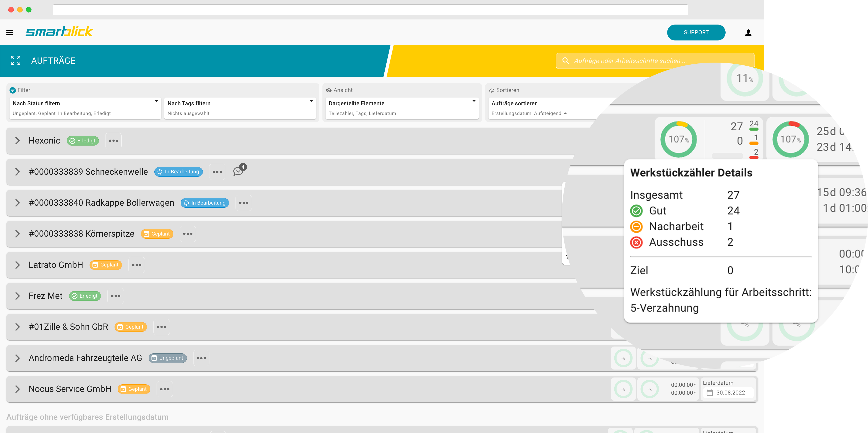Click Geplant badge on Nocus Service GmbH
This screenshot has width=868, height=433.
pyautogui.click(x=134, y=389)
